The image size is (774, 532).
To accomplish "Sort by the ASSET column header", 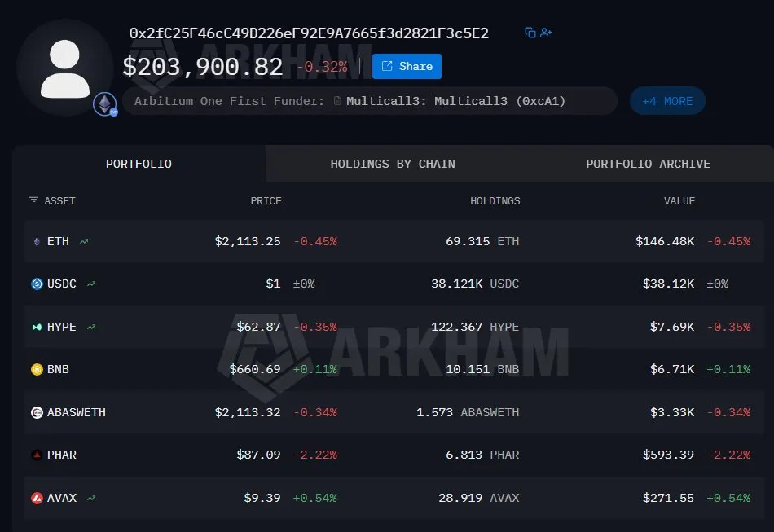I will pyautogui.click(x=59, y=201).
